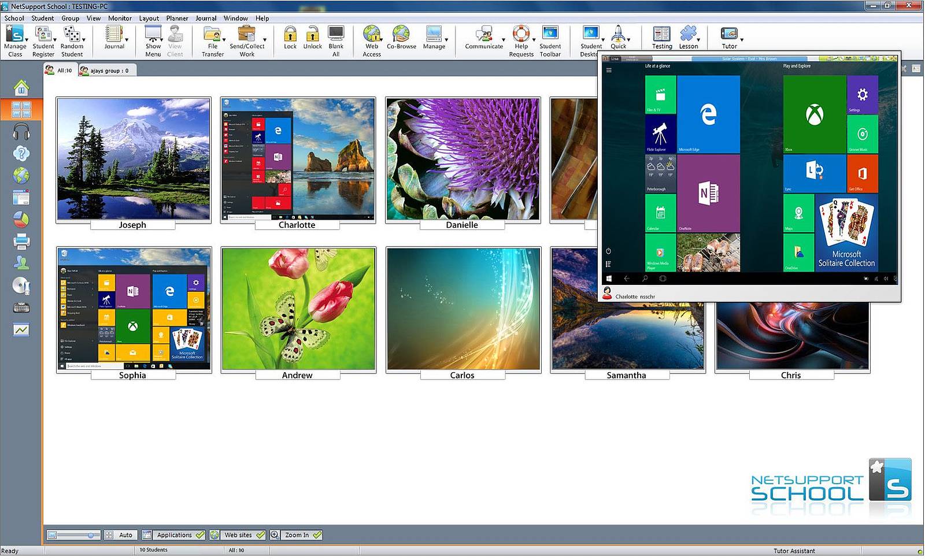925x560 pixels.
Task: Toggle the Applications checkmark option
Action: point(200,535)
